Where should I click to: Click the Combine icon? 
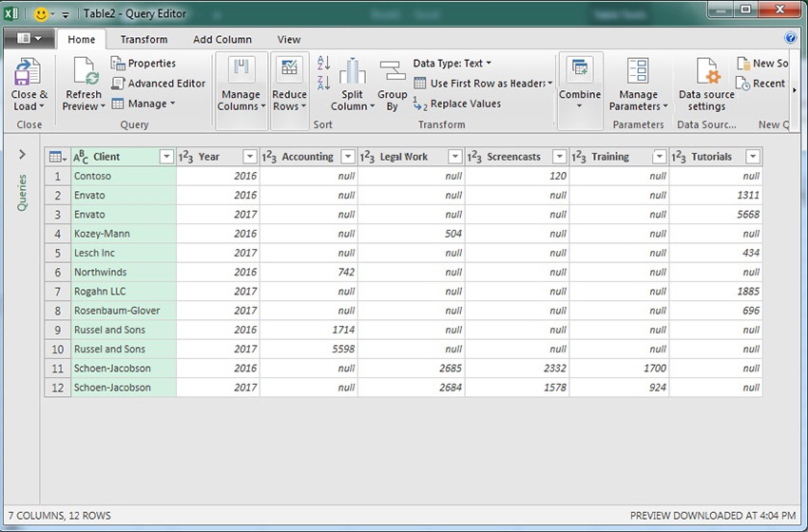tap(580, 69)
